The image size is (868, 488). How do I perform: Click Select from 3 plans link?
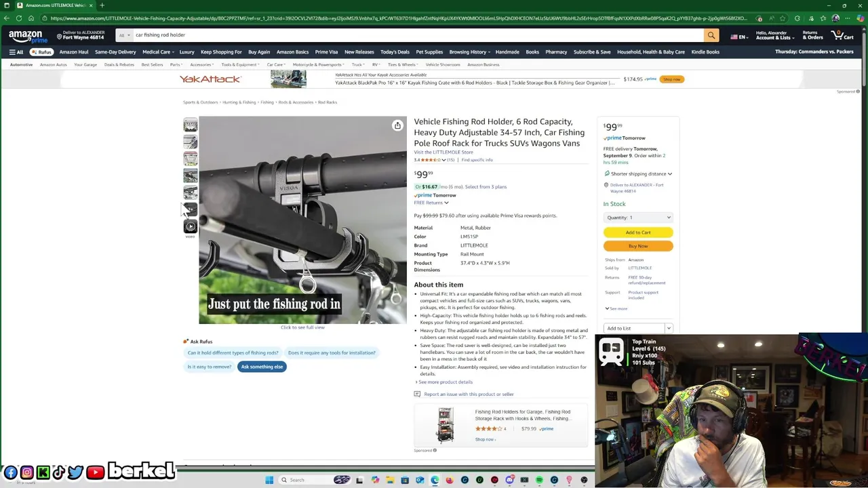486,187
